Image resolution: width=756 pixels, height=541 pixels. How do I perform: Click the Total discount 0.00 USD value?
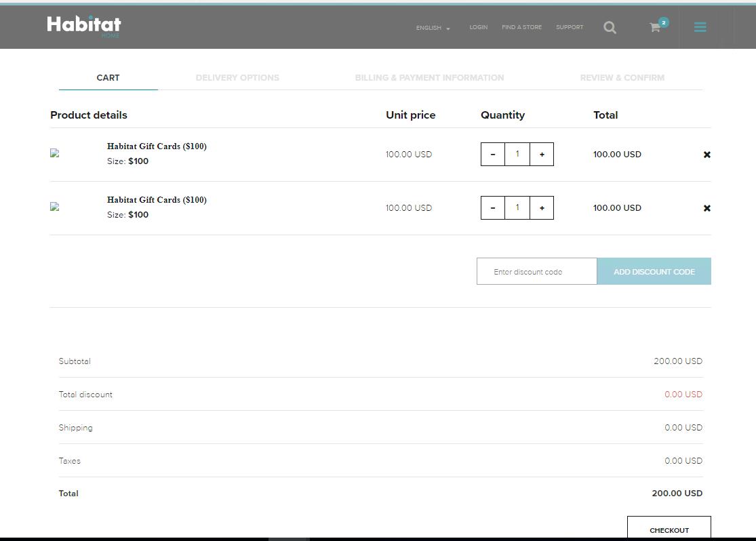pyautogui.click(x=683, y=395)
